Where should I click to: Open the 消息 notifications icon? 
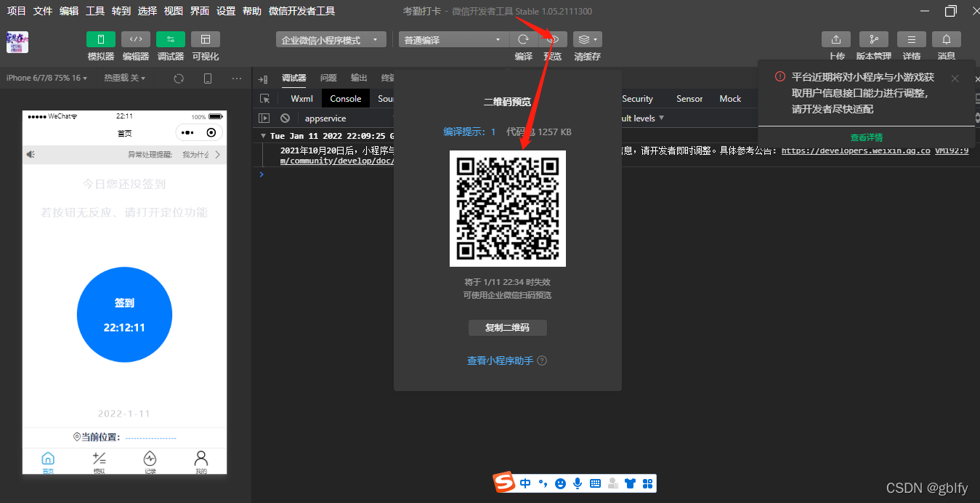(947, 39)
